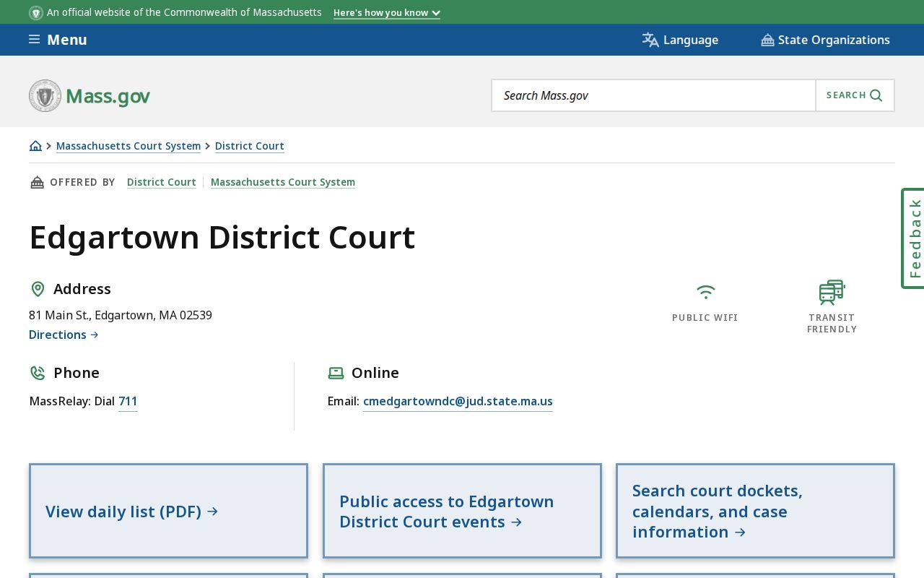Click the Edgartown District Court heading
The height and width of the screenshot is (578, 924).
[x=222, y=237]
